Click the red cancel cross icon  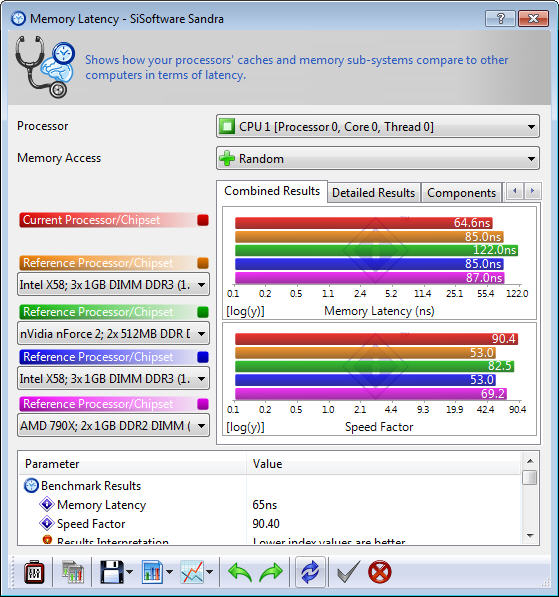click(380, 571)
